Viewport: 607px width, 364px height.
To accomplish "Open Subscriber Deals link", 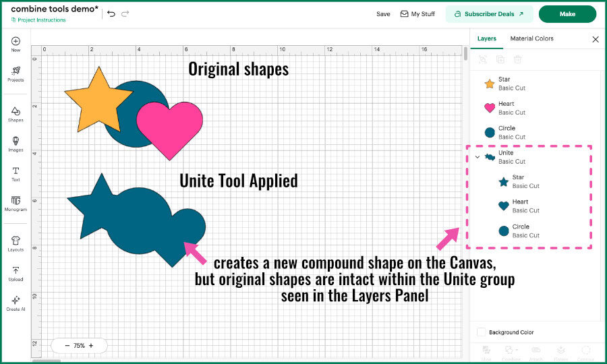I will point(490,14).
